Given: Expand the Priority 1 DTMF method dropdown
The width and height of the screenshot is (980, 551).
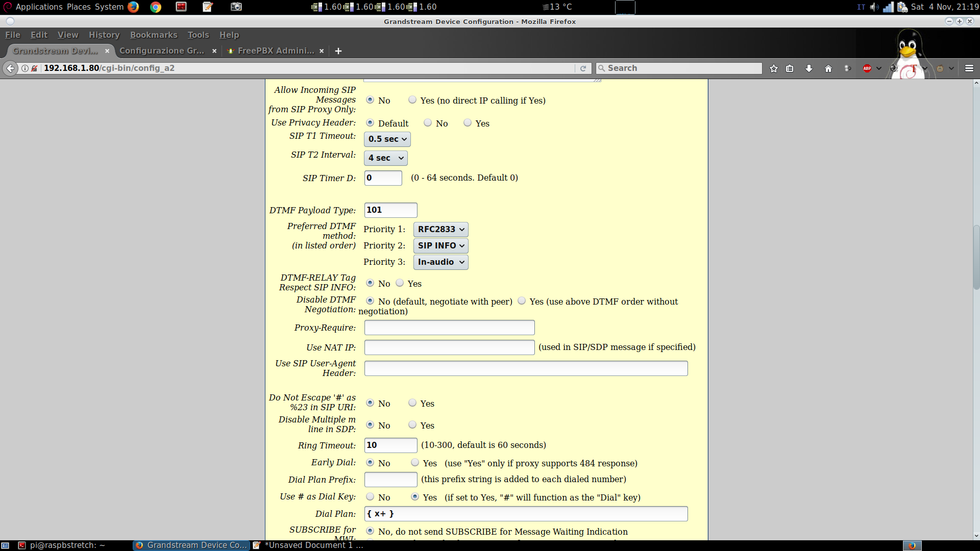Looking at the screenshot, I should (441, 230).
